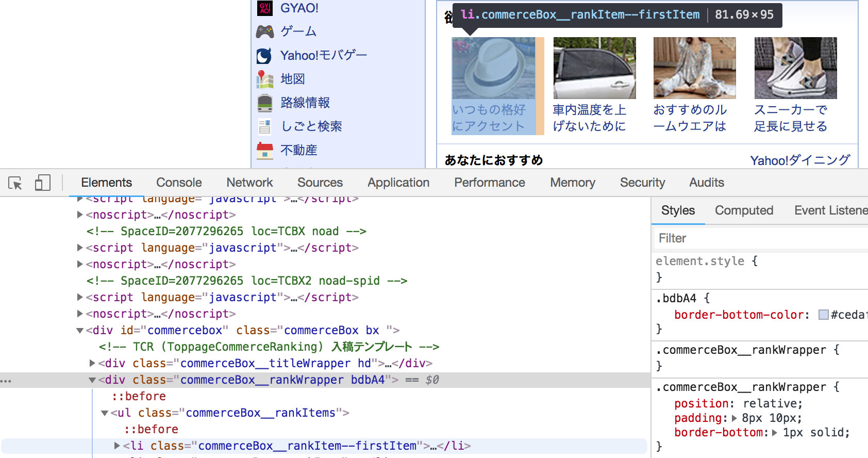Screen dimensions: 868x458
Task: Click the position: relative declaration
Action: [739, 404]
